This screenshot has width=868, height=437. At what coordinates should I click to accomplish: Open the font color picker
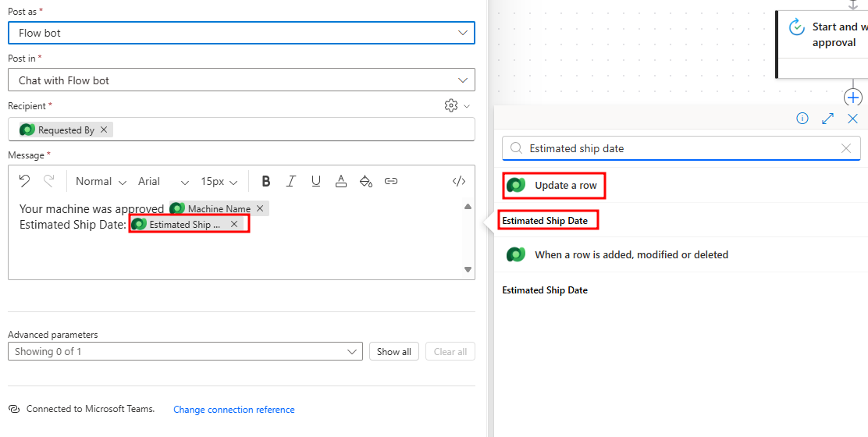pos(341,181)
